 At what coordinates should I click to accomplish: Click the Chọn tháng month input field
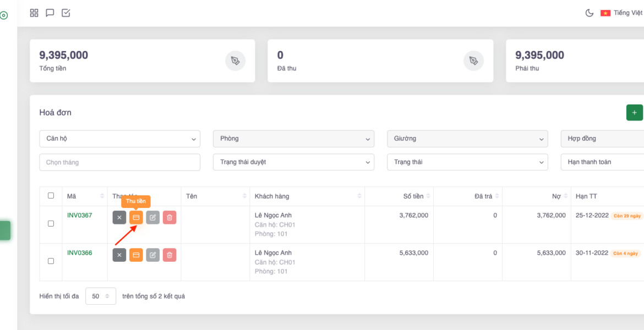[x=119, y=162]
